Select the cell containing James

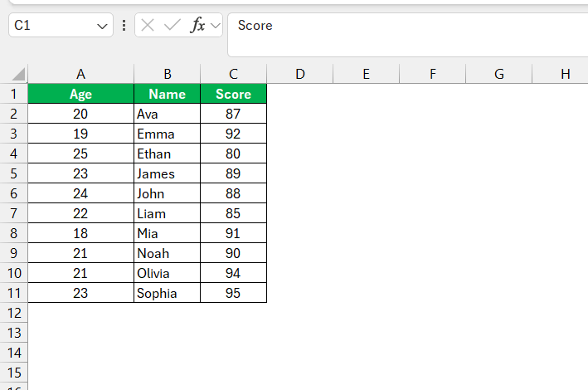point(168,173)
